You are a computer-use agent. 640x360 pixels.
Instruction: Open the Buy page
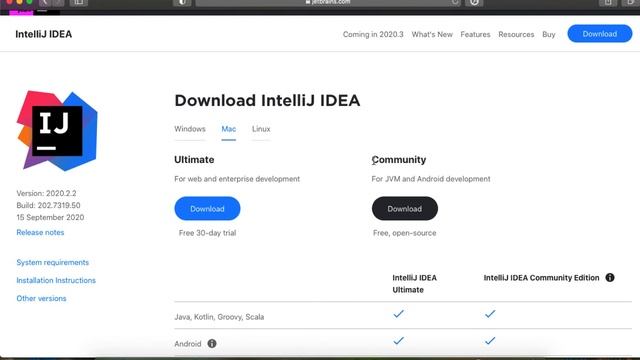549,34
